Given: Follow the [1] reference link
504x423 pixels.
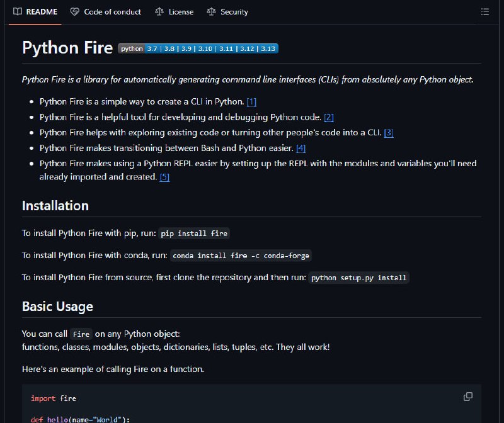Looking at the screenshot, I should point(251,102).
